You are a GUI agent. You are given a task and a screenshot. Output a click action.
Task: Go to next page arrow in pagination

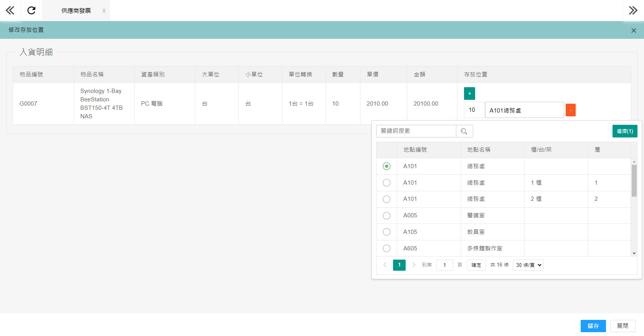point(414,265)
